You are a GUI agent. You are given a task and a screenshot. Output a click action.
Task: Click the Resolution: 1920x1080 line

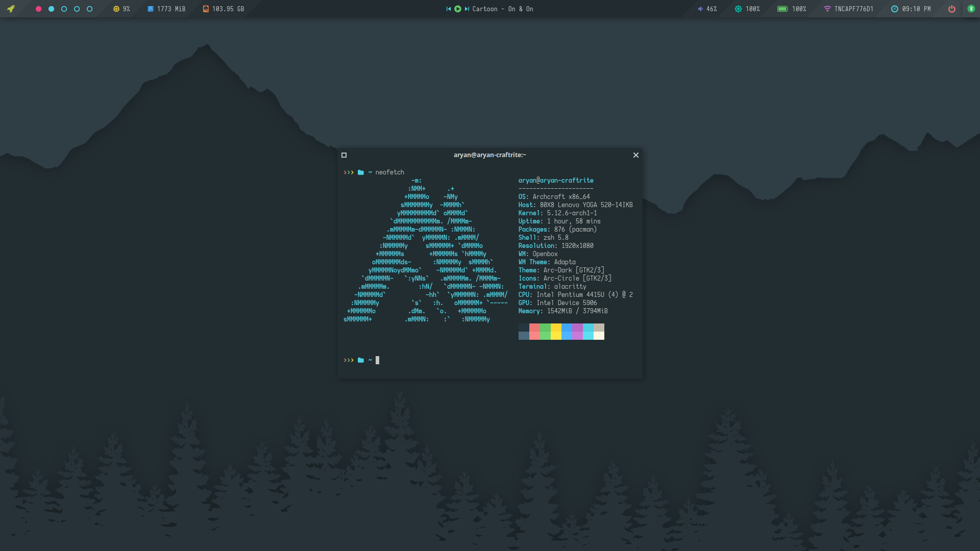(x=556, y=246)
